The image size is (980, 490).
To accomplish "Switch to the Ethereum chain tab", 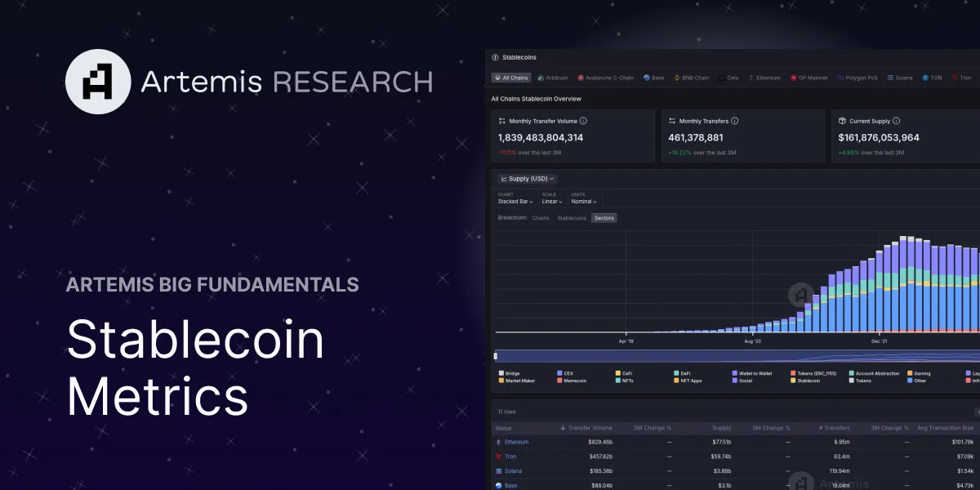I will coord(764,78).
